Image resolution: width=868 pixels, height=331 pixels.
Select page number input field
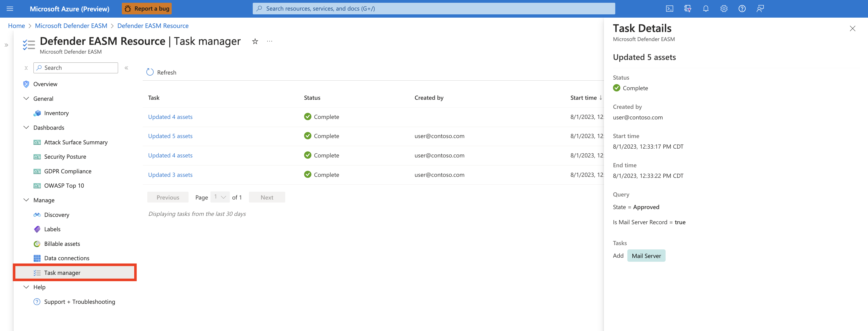(x=219, y=196)
